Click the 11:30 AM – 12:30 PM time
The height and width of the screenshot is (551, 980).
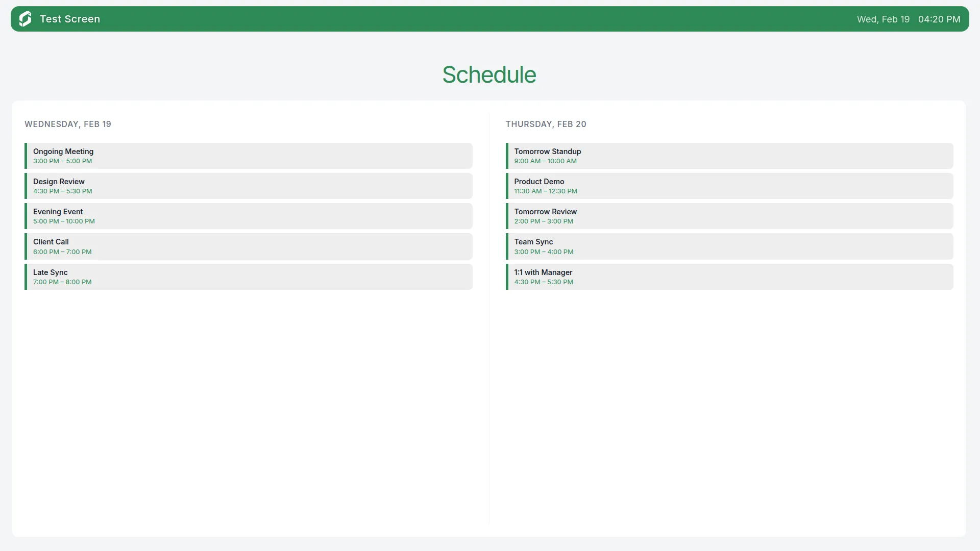546,191
